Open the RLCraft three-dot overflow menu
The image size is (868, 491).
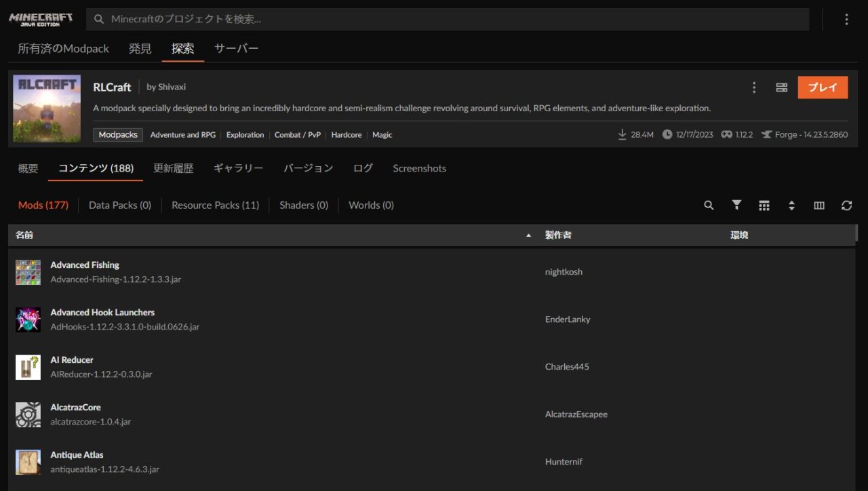(753, 87)
